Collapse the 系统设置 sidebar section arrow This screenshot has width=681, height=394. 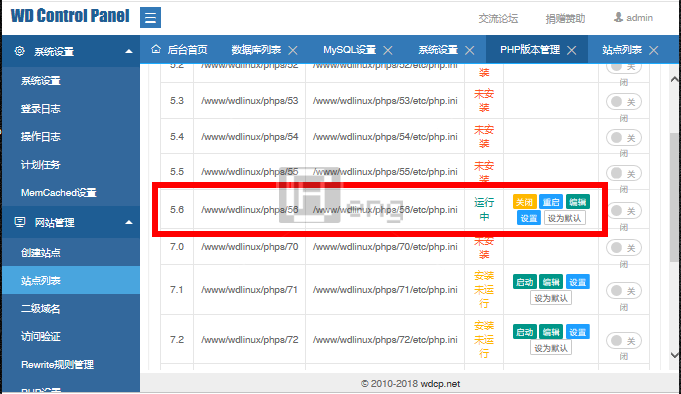click(129, 51)
